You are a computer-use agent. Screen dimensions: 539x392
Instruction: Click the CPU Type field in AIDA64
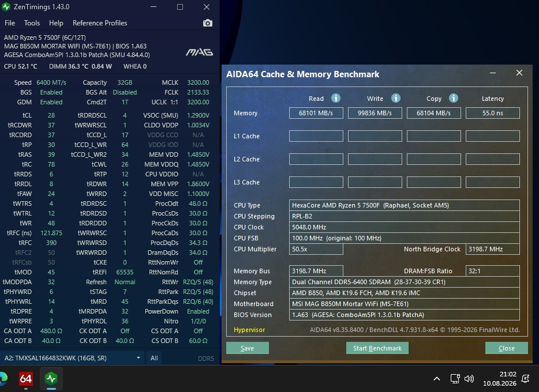tap(404, 205)
